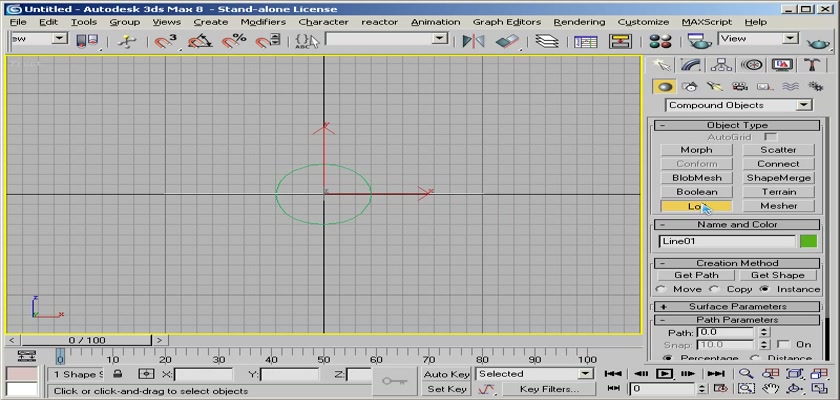
Task: Expand the Surface Parameters rollout
Action: pyautogui.click(x=737, y=306)
